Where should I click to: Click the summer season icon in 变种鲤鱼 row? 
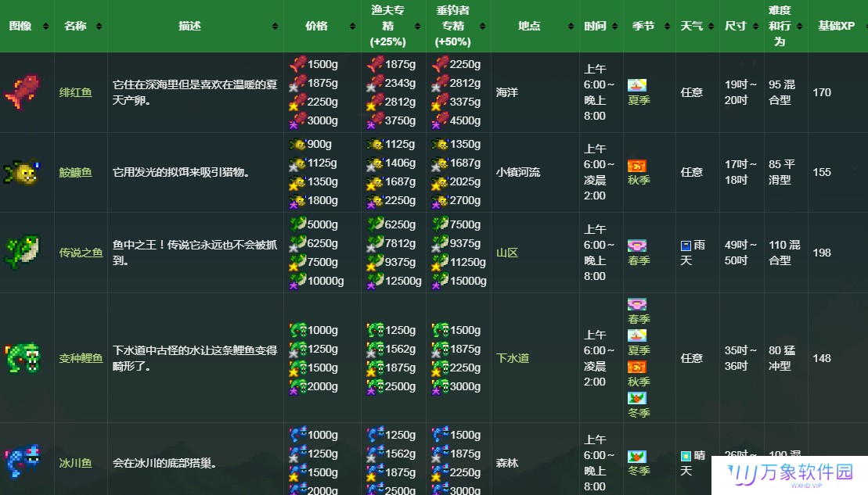(x=636, y=335)
